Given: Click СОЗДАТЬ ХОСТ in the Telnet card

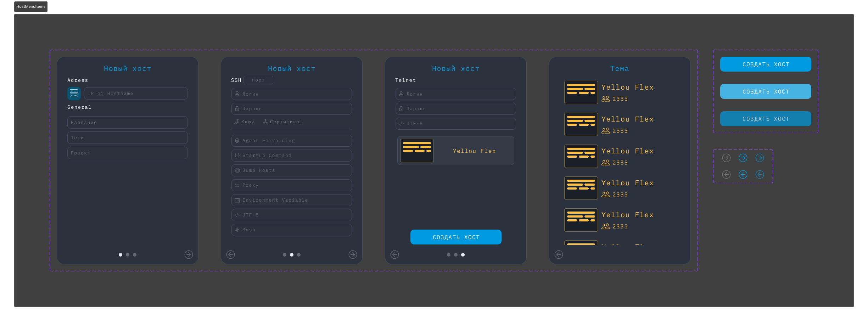Looking at the screenshot, I should tap(455, 237).
